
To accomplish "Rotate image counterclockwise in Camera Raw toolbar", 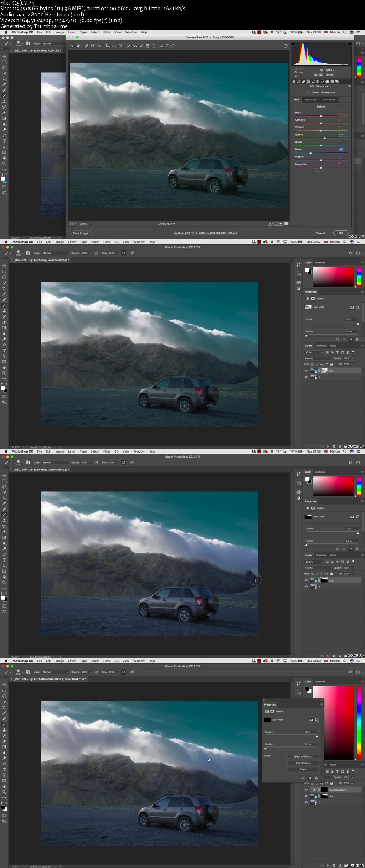I will pos(168,46).
